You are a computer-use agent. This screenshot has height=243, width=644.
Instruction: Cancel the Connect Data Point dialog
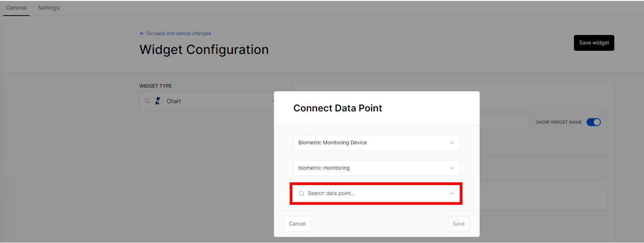tap(297, 224)
